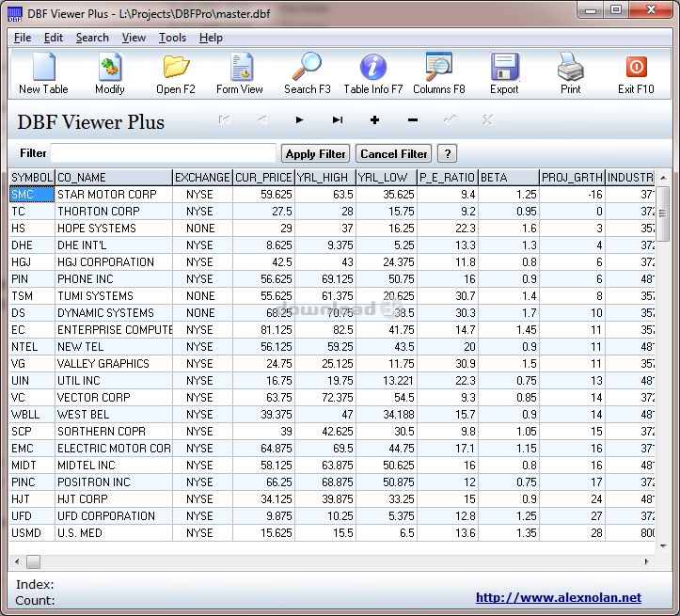
Task: Select the POSITRON INC cell
Action: (114, 482)
